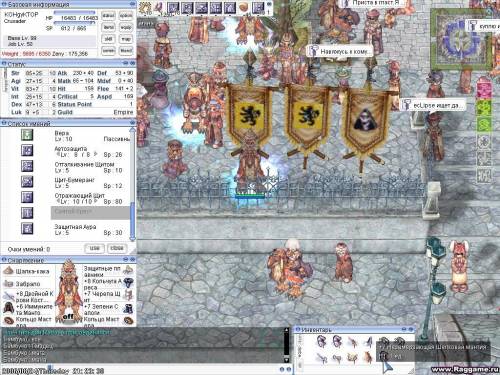Image resolution: width=500 pixels, height=375 pixels.
Task: Open the skill menu button
Action: tap(108, 39)
